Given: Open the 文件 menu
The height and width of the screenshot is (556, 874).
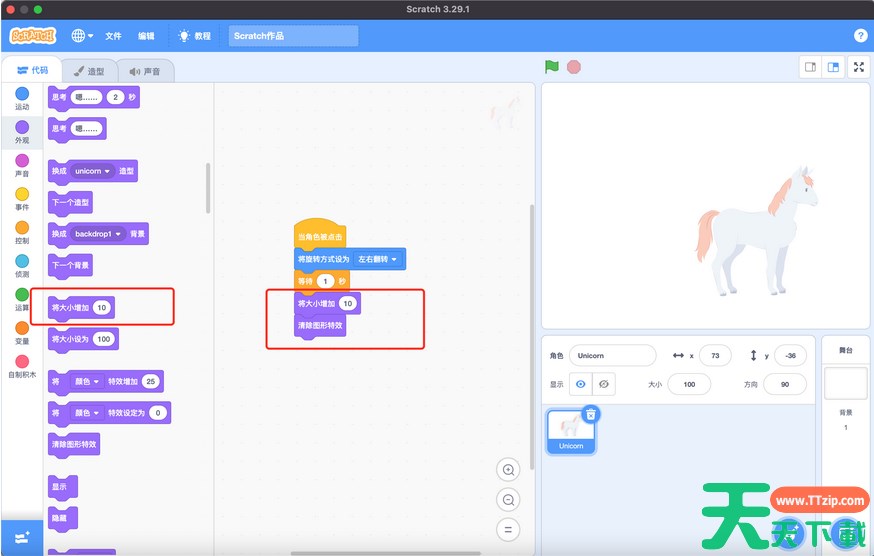Looking at the screenshot, I should point(113,35).
